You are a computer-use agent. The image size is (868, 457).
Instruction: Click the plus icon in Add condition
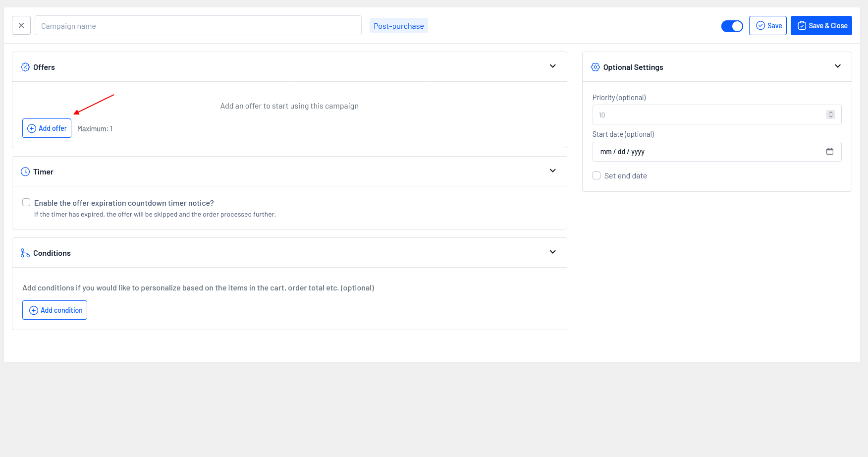[x=34, y=310]
